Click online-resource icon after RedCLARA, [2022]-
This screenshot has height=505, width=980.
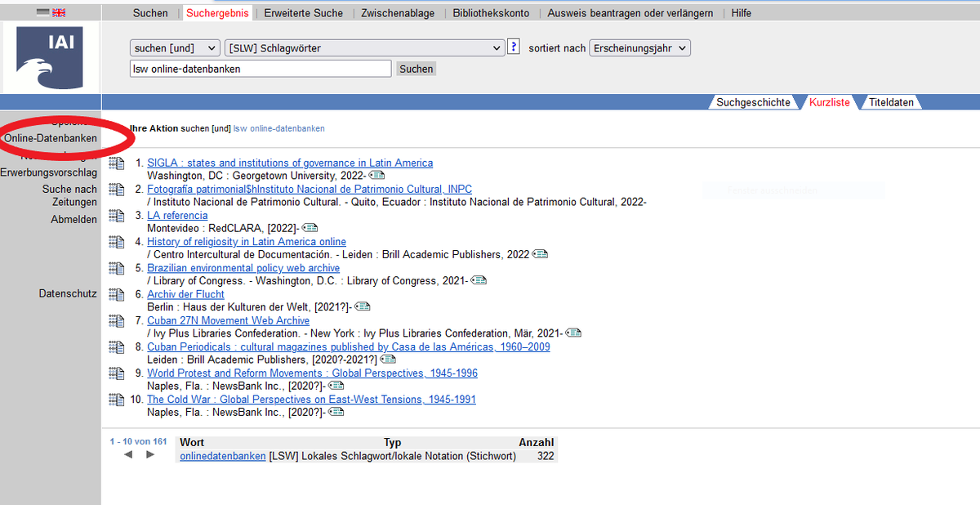coord(310,228)
